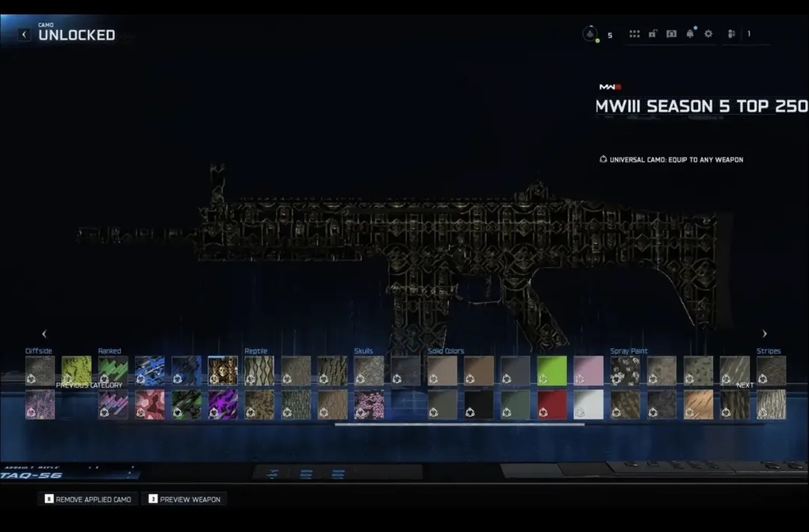The width and height of the screenshot is (809, 532).
Task: Select the gold skull Top 250 camo
Action: tap(223, 370)
